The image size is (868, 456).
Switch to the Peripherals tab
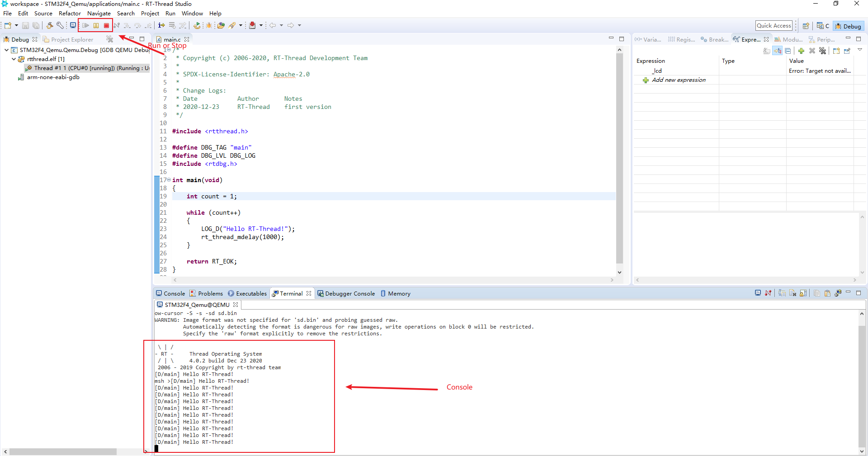(822, 40)
